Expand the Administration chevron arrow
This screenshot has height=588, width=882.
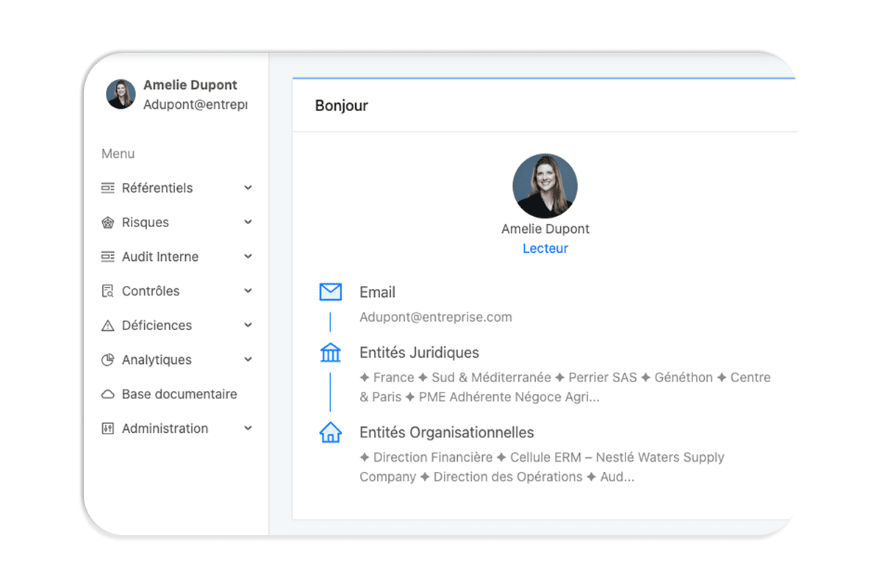pos(248,429)
